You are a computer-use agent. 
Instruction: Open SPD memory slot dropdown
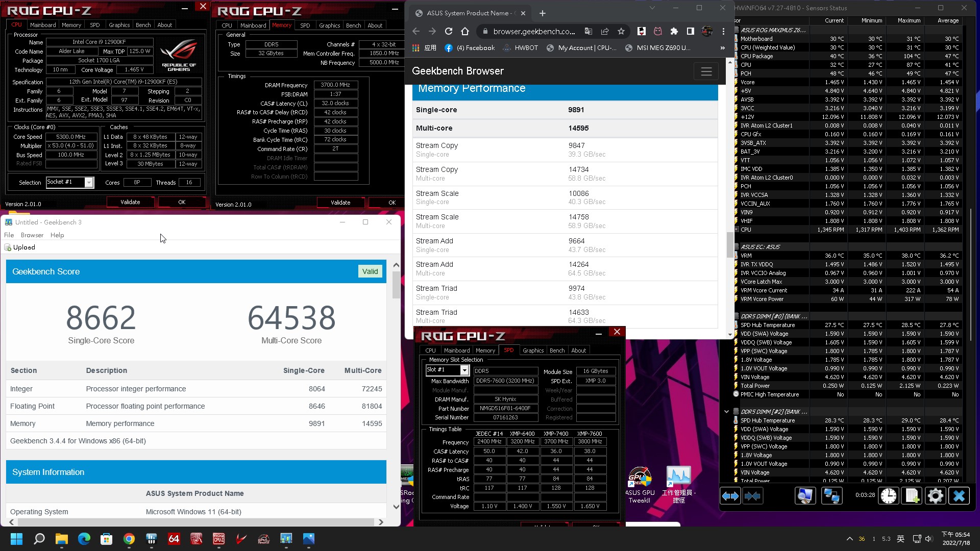tap(464, 370)
